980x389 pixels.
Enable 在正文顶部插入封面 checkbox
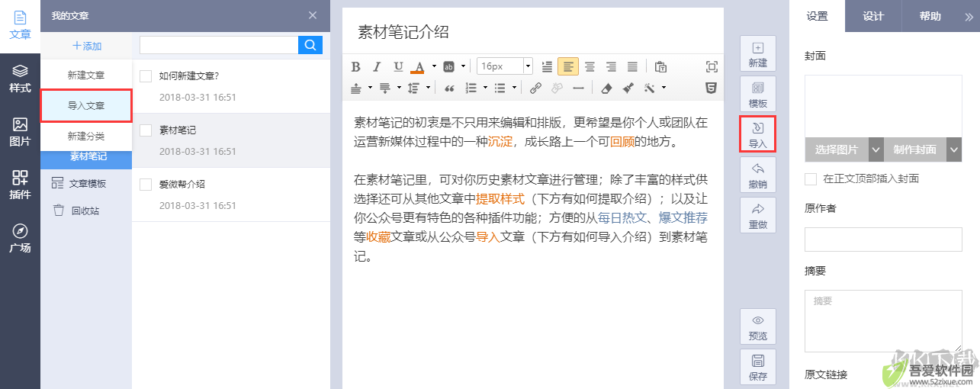(x=811, y=178)
